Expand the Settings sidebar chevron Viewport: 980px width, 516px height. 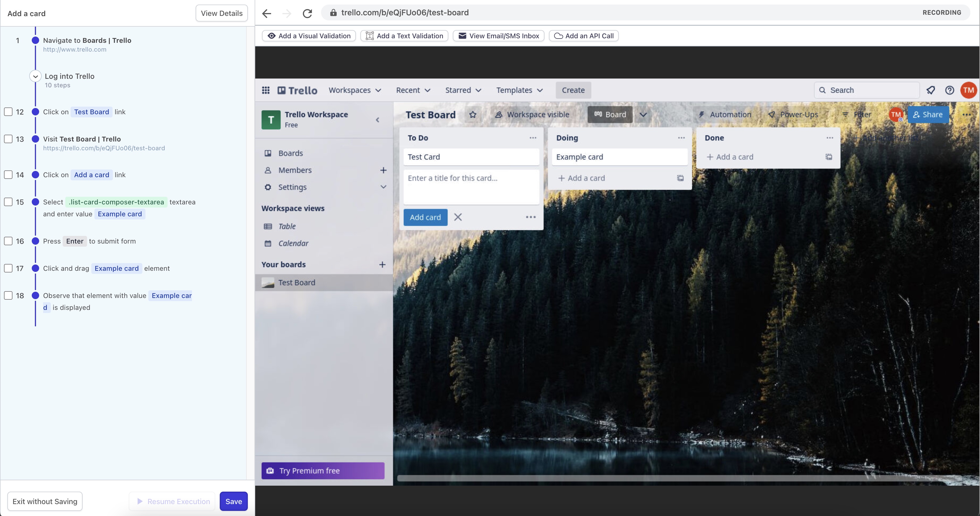click(x=383, y=187)
